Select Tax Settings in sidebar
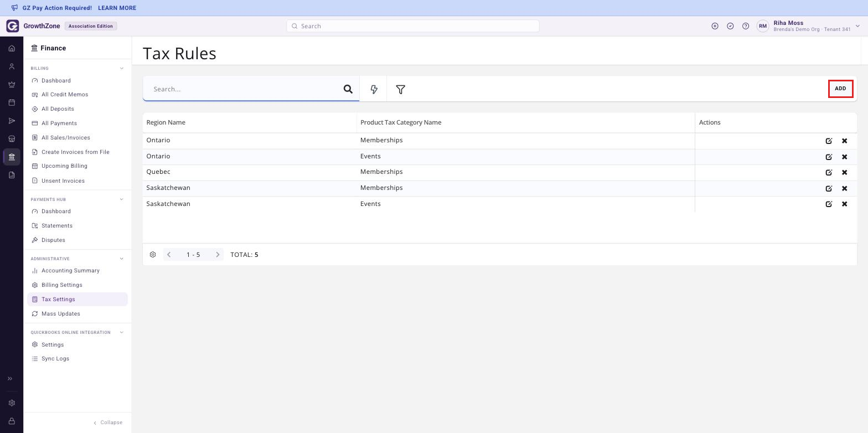 (x=77, y=300)
